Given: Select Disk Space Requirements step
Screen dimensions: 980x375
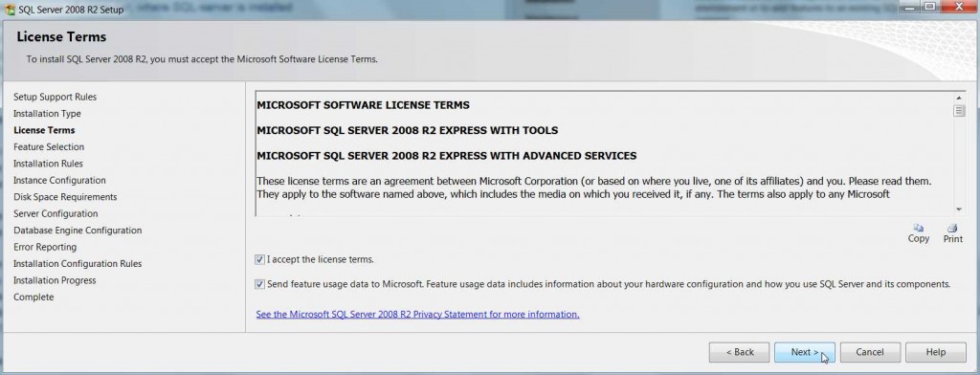Looking at the screenshot, I should pos(65,197).
